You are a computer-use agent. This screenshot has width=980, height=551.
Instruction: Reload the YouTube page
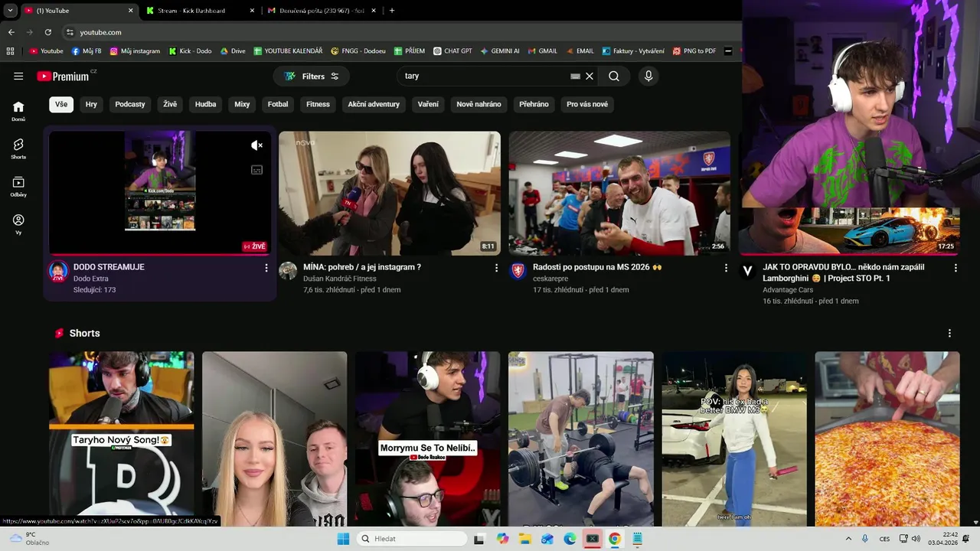click(x=47, y=32)
